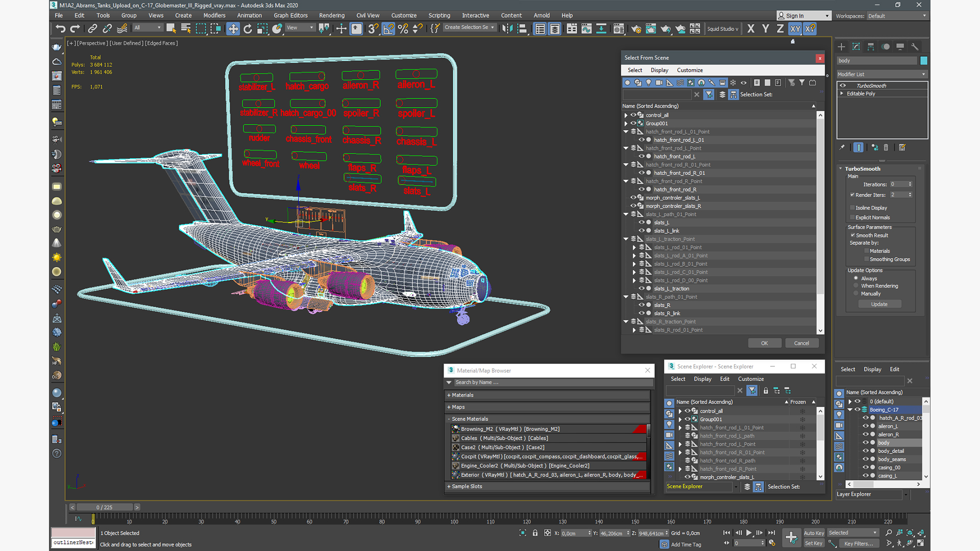Toggle Smooth Result checkbox
The width and height of the screenshot is (980, 551).
pyautogui.click(x=852, y=235)
